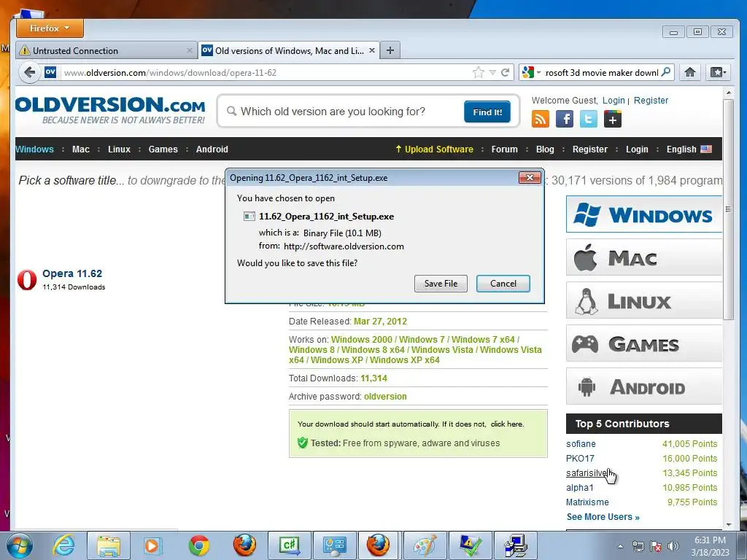
Task: Close the Old versions tab
Action: tap(372, 50)
